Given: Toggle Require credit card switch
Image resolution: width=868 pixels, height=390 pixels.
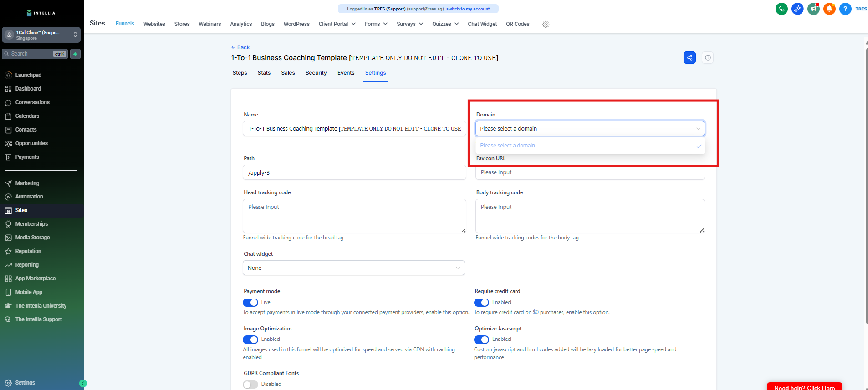Looking at the screenshot, I should tap(481, 303).
